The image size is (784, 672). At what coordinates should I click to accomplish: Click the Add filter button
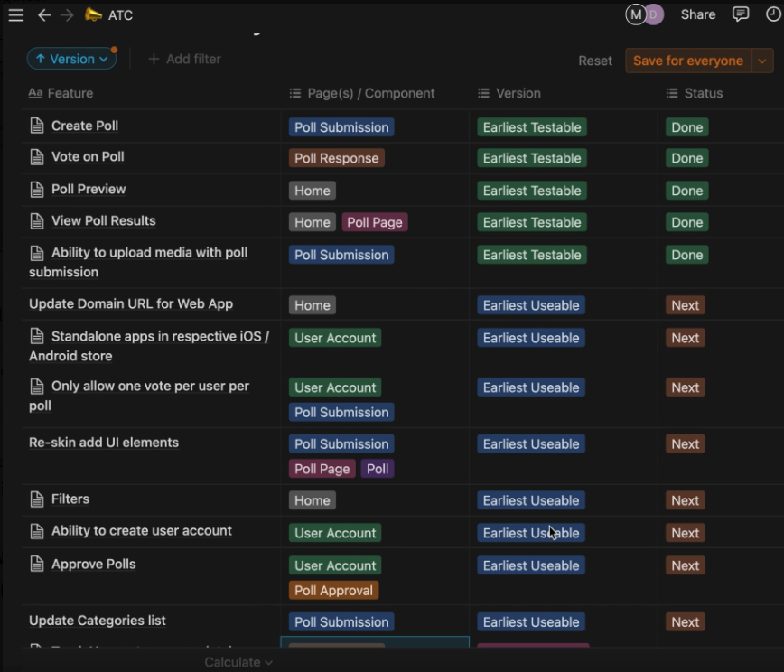[184, 58]
